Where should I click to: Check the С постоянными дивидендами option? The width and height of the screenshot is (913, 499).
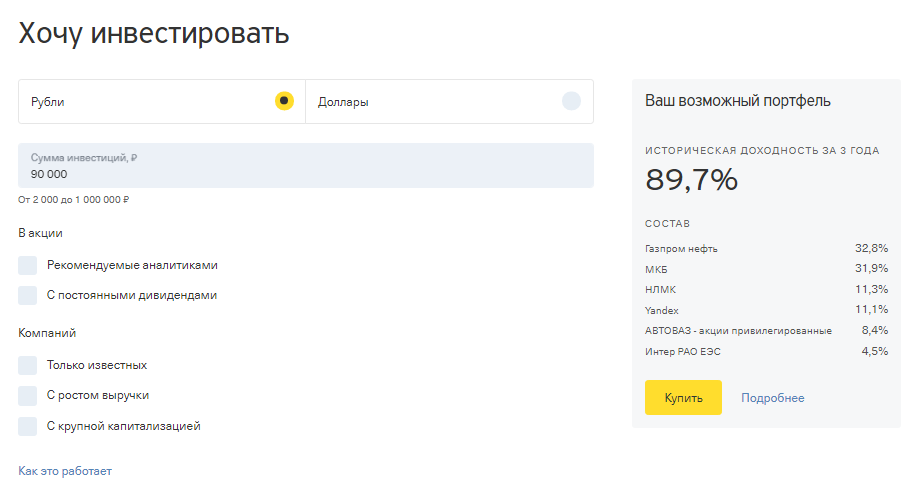28,295
